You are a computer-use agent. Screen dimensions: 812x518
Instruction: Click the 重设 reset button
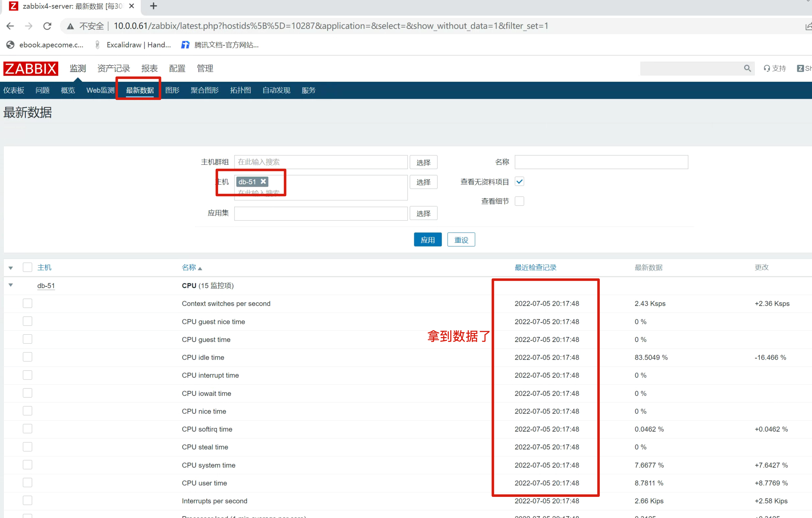point(461,239)
